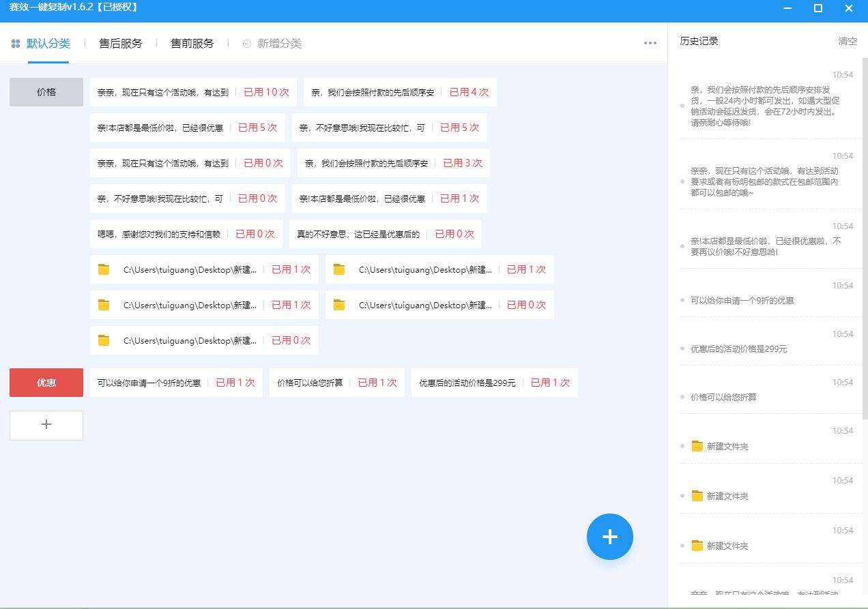
Task: Click the folder icon on the last file path entry
Action: point(103,340)
